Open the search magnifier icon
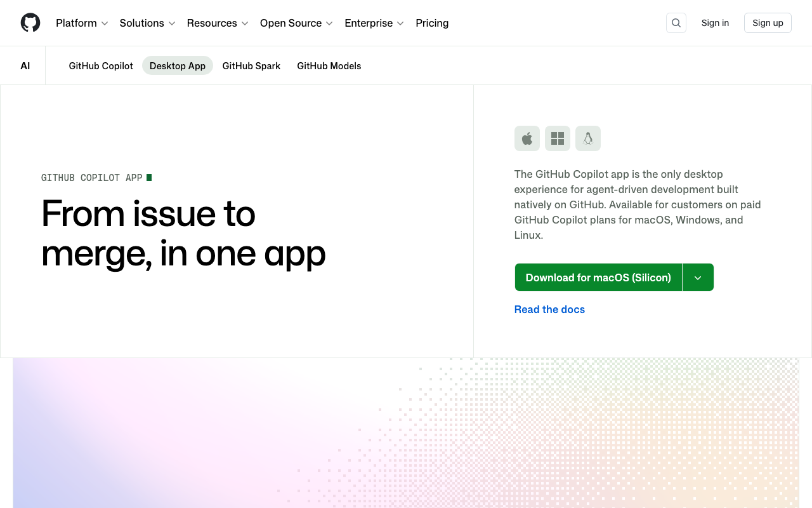Screen dimensions: 812x508 tap(676, 23)
